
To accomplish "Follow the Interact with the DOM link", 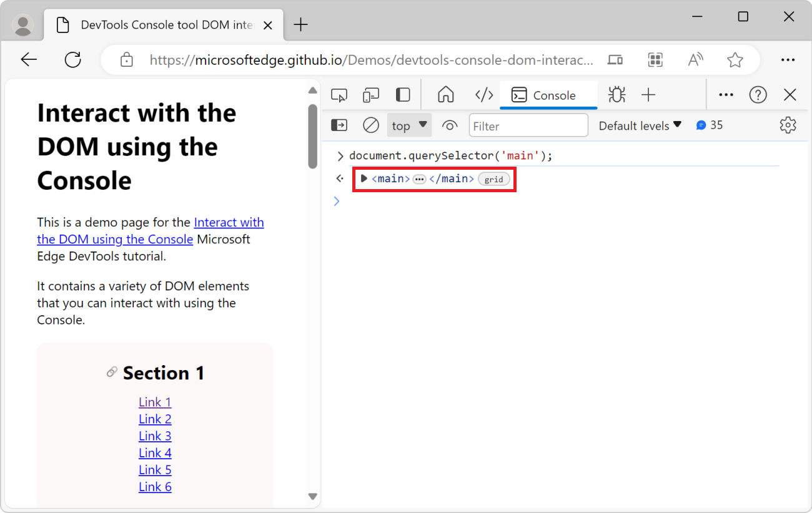I will 229,222.
